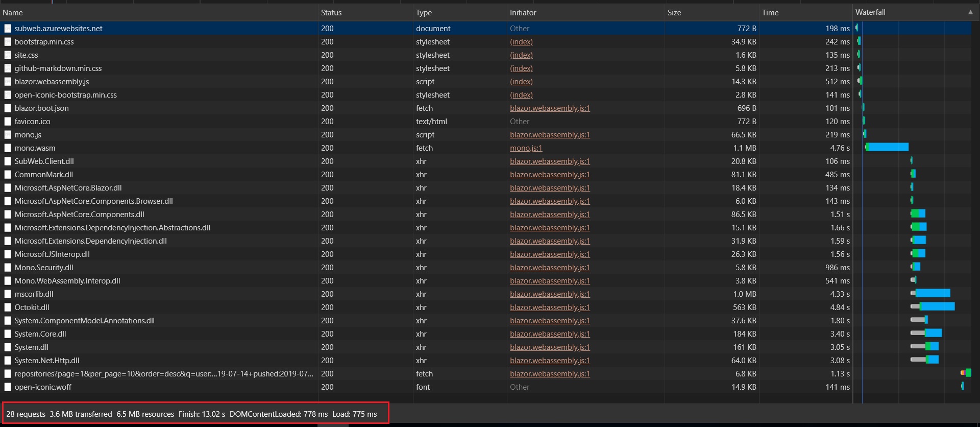Screen dimensions: 980x427
Task: Click the file icon beside mscorlib.dll
Action: (x=8, y=294)
